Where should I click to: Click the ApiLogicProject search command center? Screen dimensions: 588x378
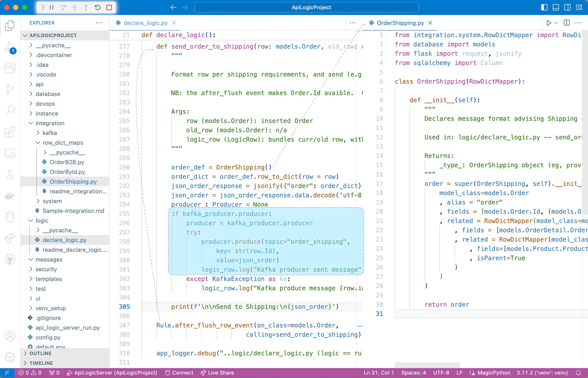tap(306, 7)
